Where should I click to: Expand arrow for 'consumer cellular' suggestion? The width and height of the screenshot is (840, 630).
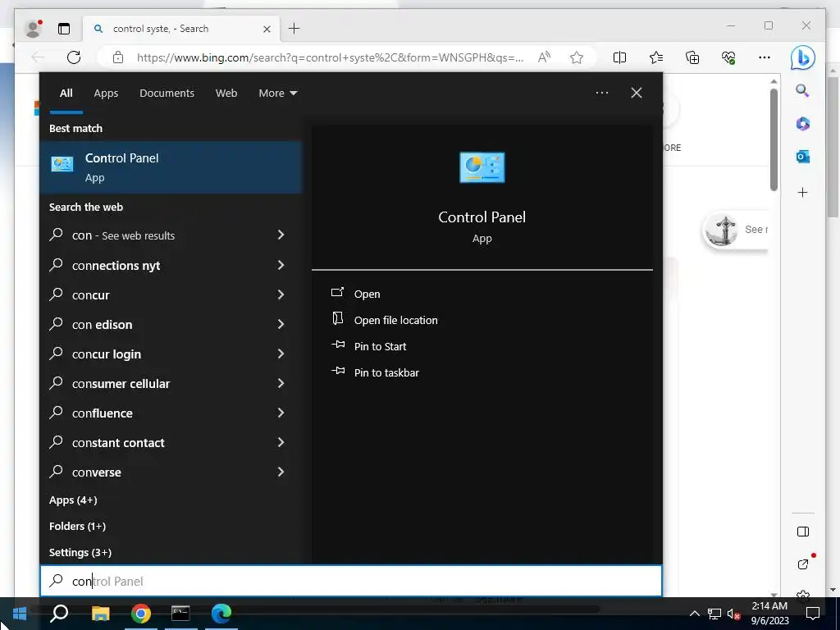281,382
